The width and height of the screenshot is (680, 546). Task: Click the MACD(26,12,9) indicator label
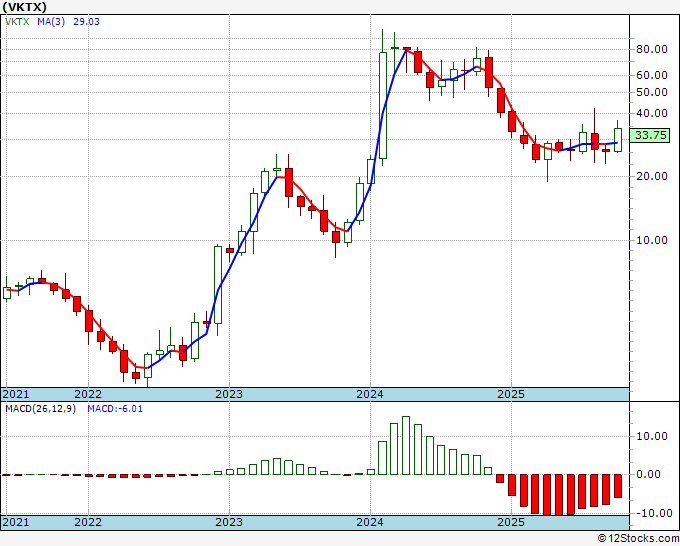point(40,409)
